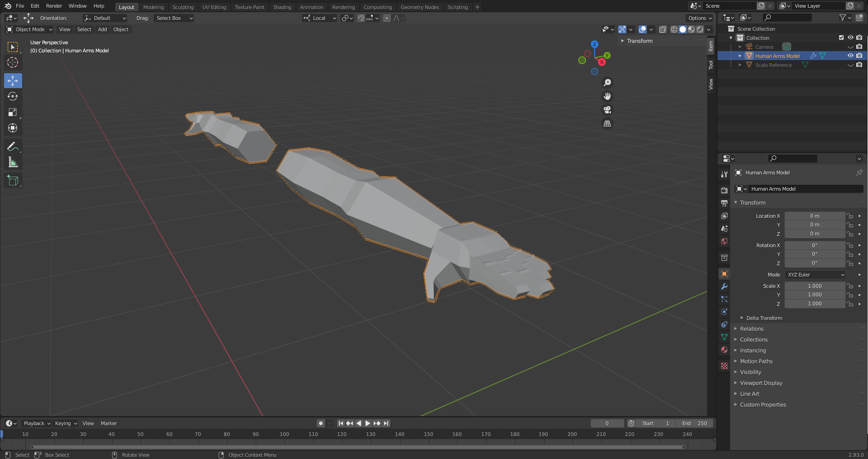The image size is (868, 459).
Task: Open Rotation Mode XYZ Euler dropdown
Action: click(815, 275)
